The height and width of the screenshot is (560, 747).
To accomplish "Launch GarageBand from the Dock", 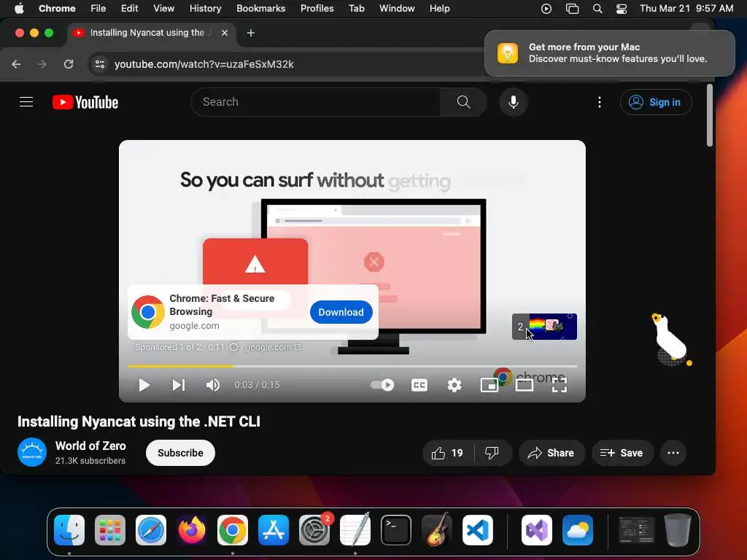I will pyautogui.click(x=437, y=530).
